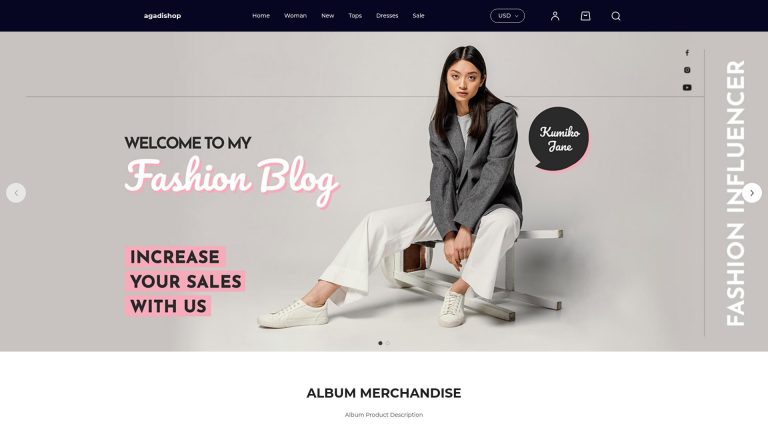This screenshot has height=432, width=768.
Task: Open the Home menu item
Action: 261,16
